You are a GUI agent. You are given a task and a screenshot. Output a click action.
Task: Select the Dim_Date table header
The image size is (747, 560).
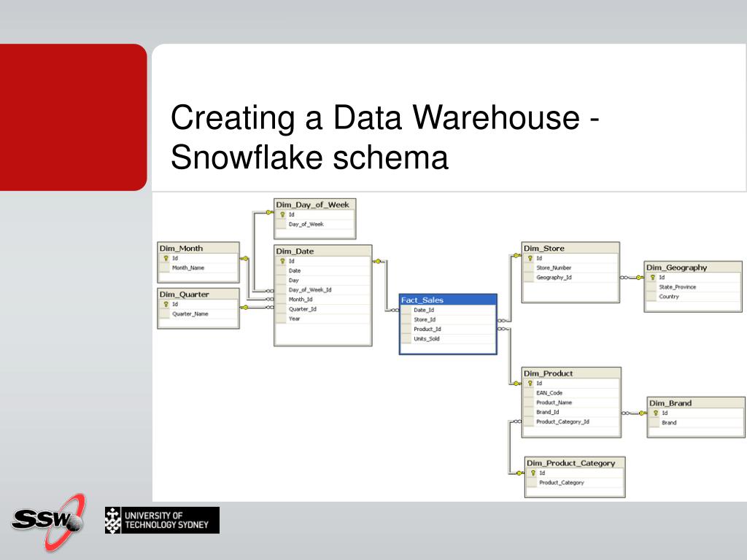click(323, 251)
